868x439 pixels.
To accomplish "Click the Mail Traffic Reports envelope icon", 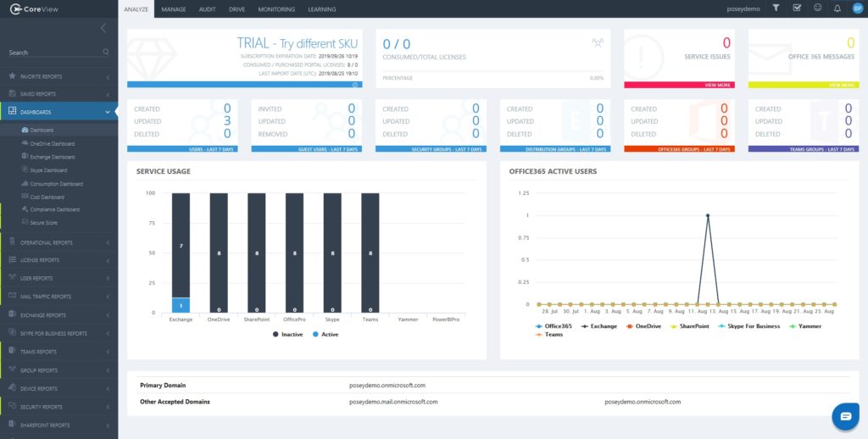I will [x=12, y=296].
